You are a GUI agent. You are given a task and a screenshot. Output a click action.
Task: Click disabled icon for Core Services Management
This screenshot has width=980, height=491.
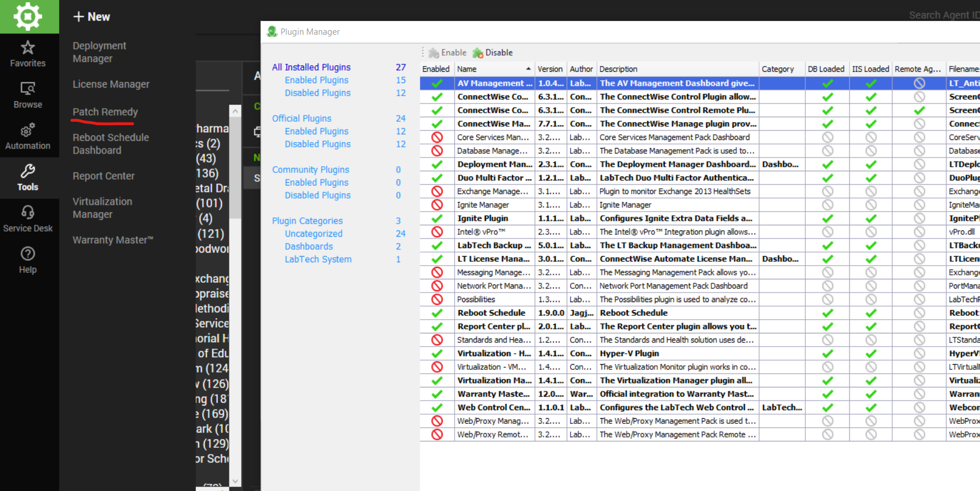click(x=437, y=137)
